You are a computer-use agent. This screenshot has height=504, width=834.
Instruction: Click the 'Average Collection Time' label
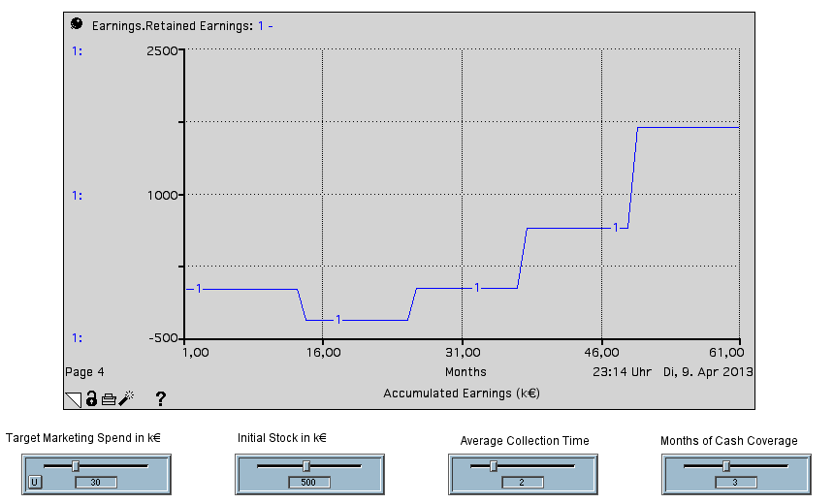pos(525,441)
